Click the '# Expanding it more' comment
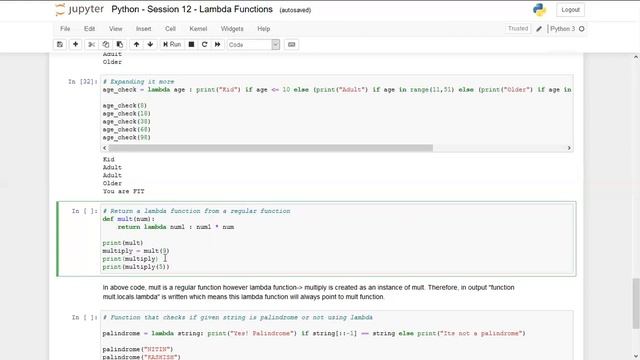Image resolution: width=640 pixels, height=360 pixels. click(x=138, y=82)
